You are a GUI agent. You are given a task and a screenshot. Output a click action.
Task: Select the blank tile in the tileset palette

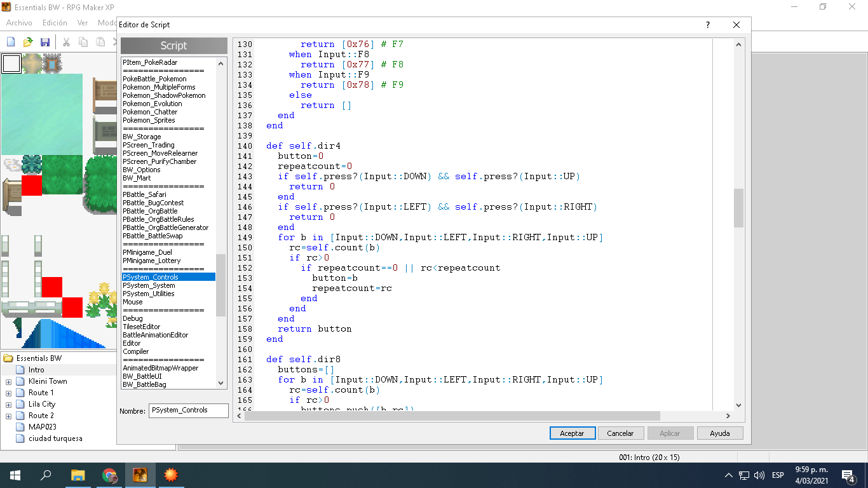[x=11, y=64]
